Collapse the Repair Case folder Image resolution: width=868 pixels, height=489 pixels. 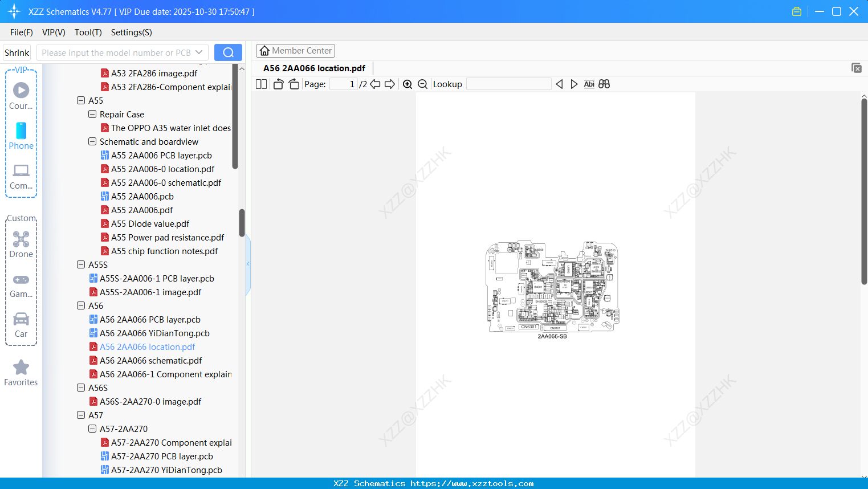pos(92,114)
